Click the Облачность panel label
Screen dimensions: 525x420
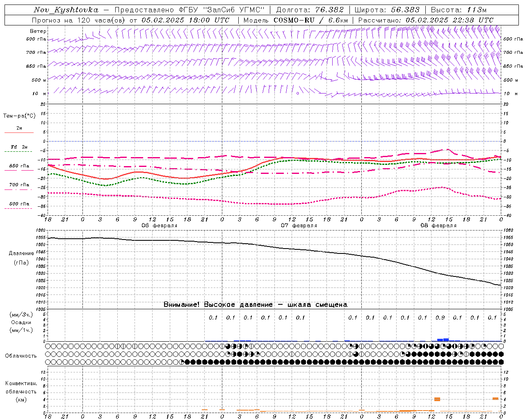(x=21, y=356)
